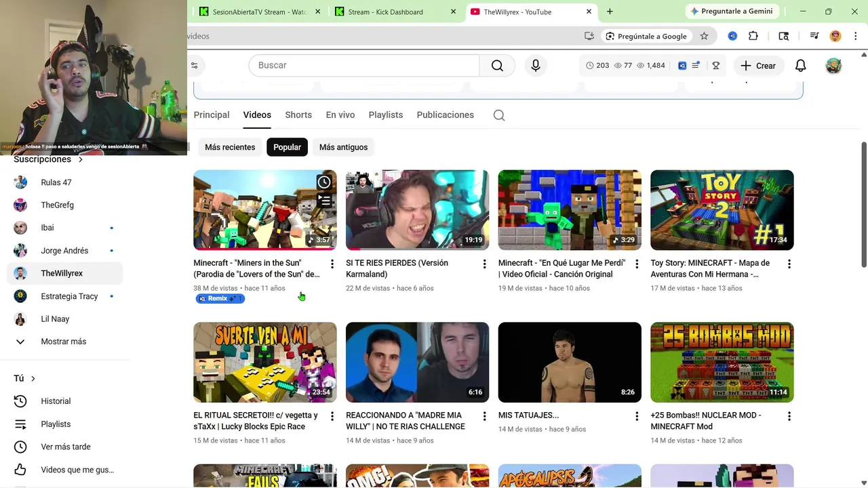
Task: Open Ver más tarde in sidebar
Action: [64, 447]
